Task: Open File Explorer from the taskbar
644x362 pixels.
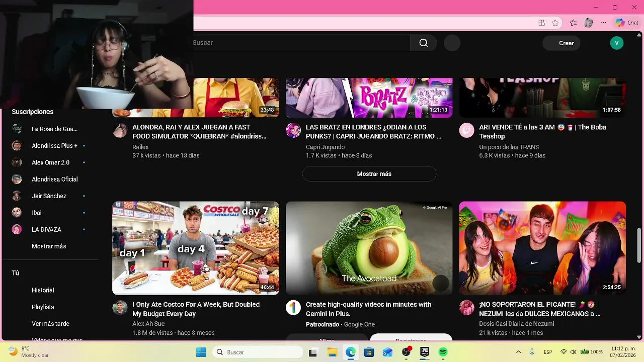Action: [332, 352]
